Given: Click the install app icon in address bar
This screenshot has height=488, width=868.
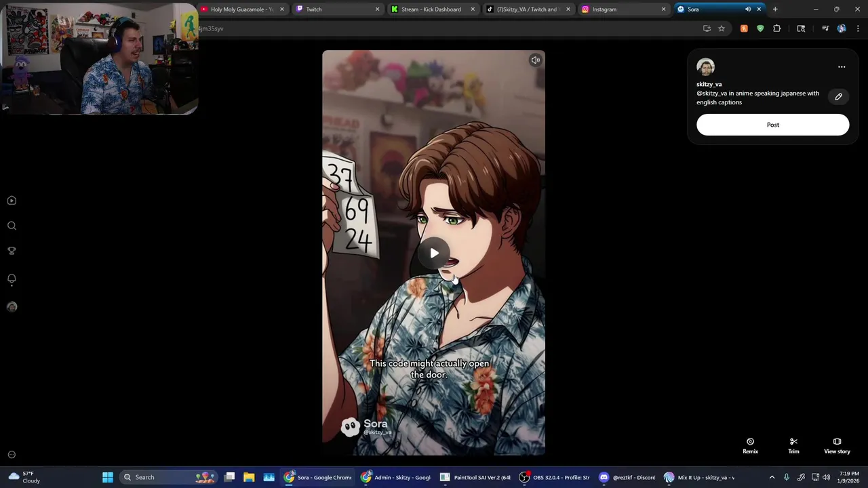Looking at the screenshot, I should (707, 28).
